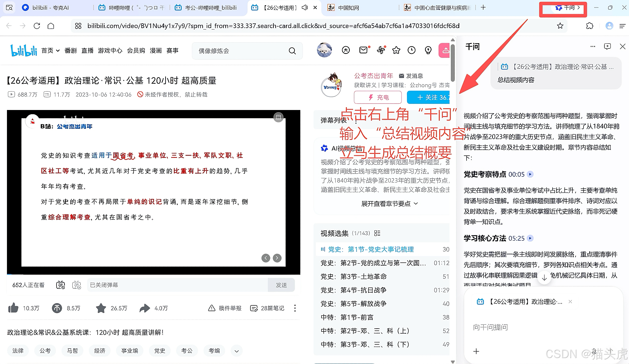Switch to bilibili - 夸克AI tab
Image resolution: width=629 pixels, height=364 pixels.
click(x=50, y=8)
